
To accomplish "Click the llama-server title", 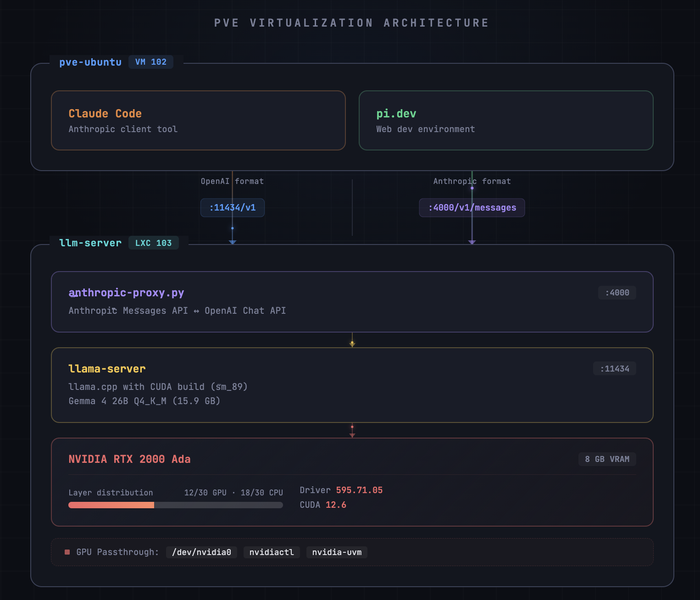I will click(x=107, y=369).
